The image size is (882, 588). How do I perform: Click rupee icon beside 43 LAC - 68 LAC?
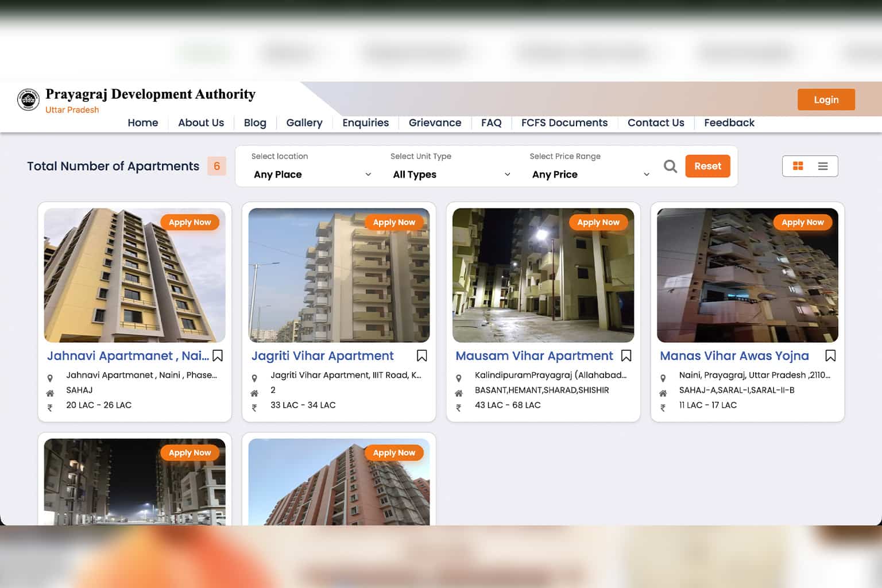(459, 408)
